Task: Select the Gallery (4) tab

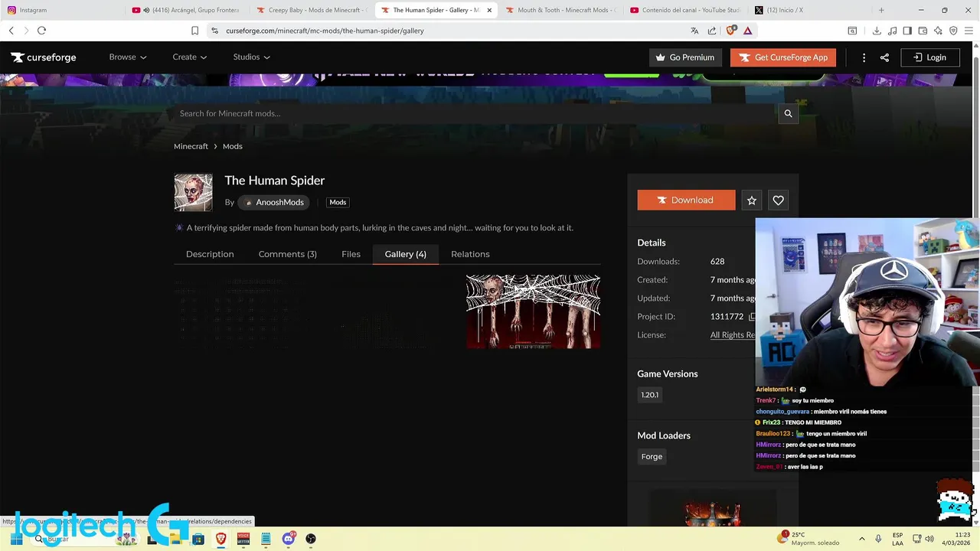Action: click(x=406, y=254)
